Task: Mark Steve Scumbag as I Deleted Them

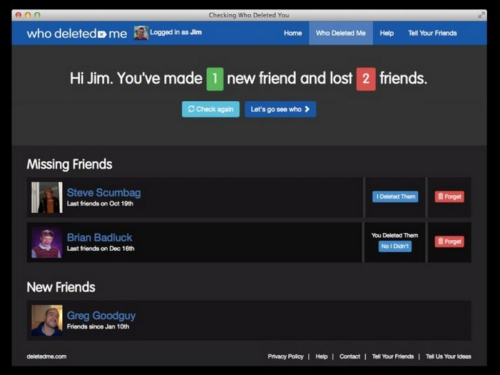Action: [395, 197]
